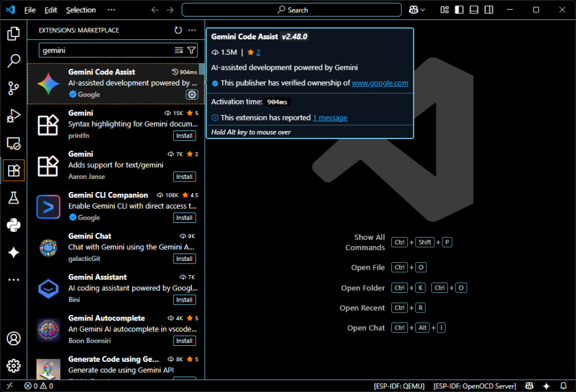Open the File menu

coord(30,10)
